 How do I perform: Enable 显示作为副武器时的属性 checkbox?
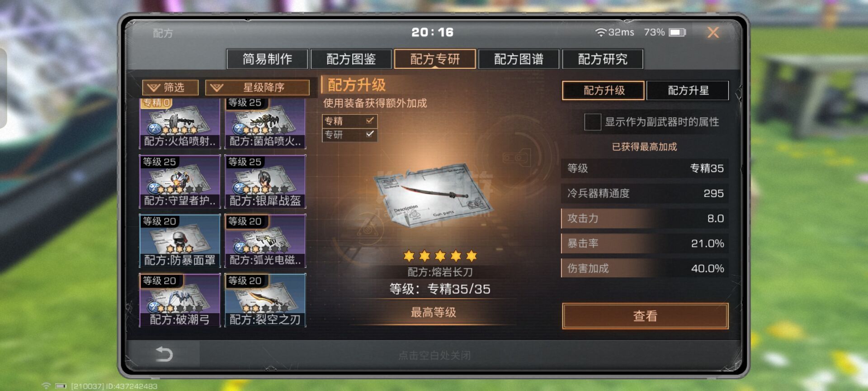[x=592, y=122]
